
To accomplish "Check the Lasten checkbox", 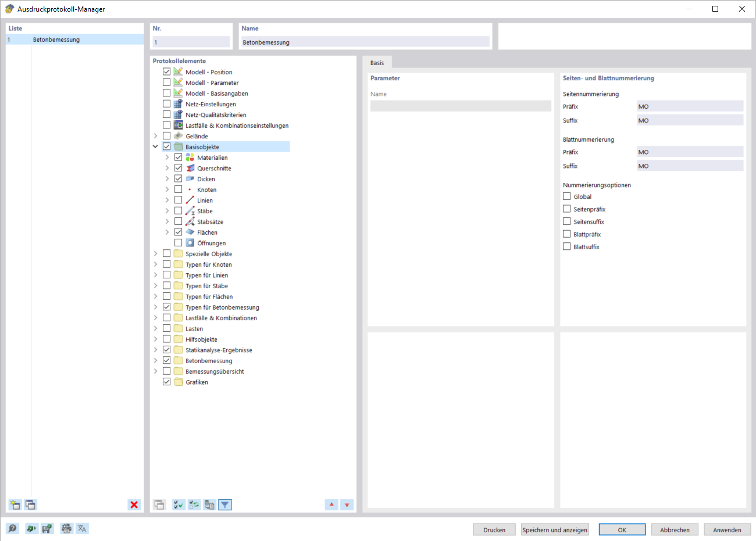I will (x=167, y=328).
